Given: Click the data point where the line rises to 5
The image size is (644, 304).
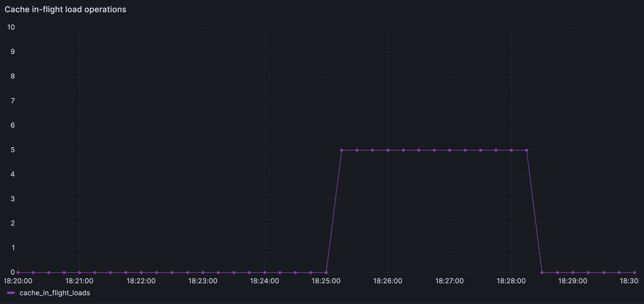Looking at the screenshot, I should pyautogui.click(x=342, y=150).
